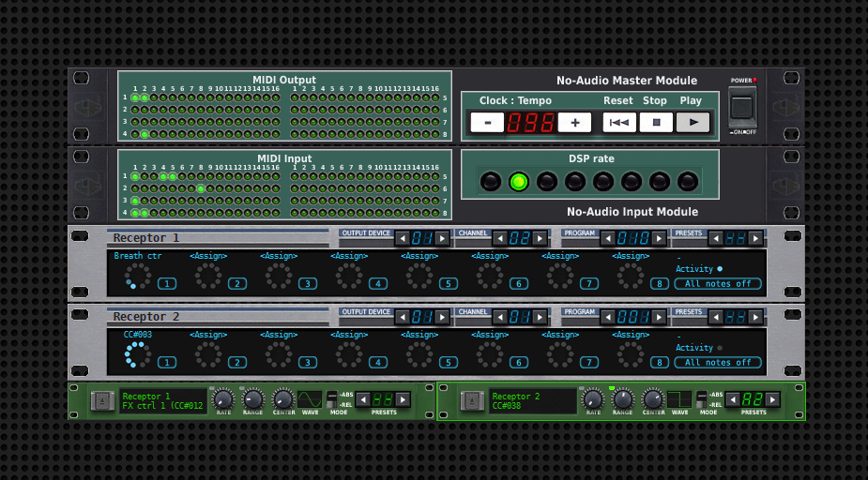Click Receptor 2 All notes off button
The height and width of the screenshot is (480, 868).
(x=718, y=363)
